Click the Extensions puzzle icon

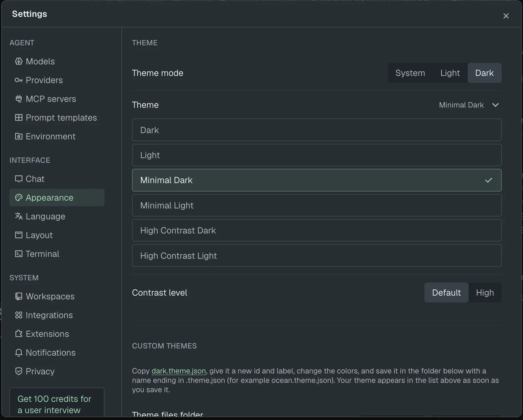click(19, 334)
